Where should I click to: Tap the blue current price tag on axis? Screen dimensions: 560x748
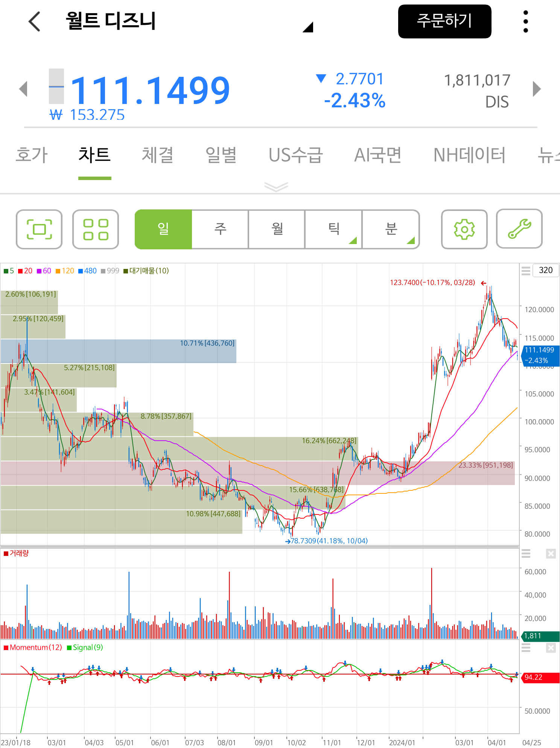pyautogui.click(x=540, y=355)
